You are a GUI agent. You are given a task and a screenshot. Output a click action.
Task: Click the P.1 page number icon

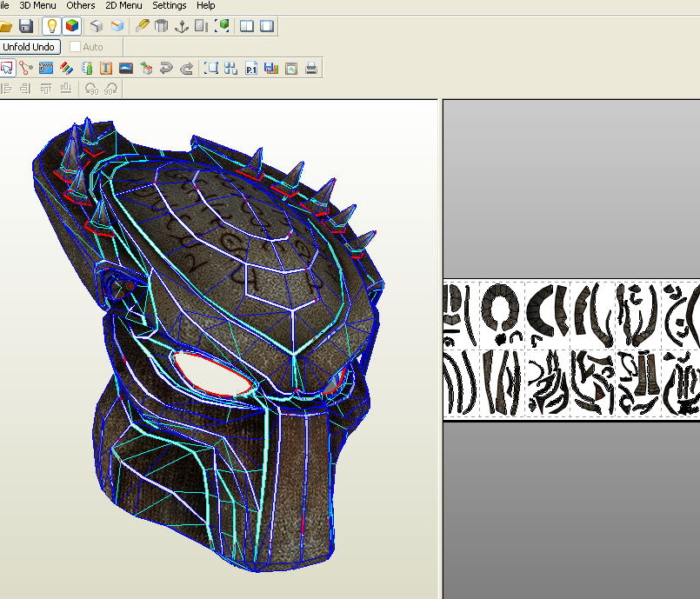tap(251, 69)
